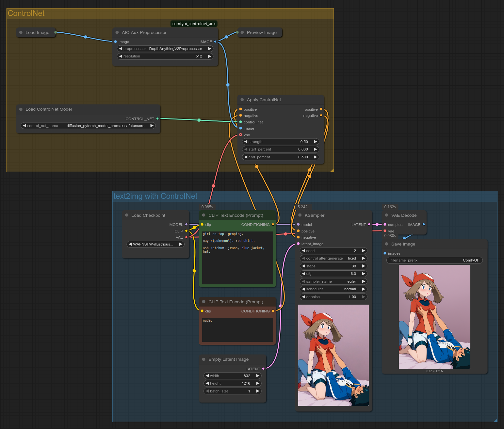Click VAE Decode IMAGE output port
This screenshot has width=504, height=429.
tap(424, 225)
